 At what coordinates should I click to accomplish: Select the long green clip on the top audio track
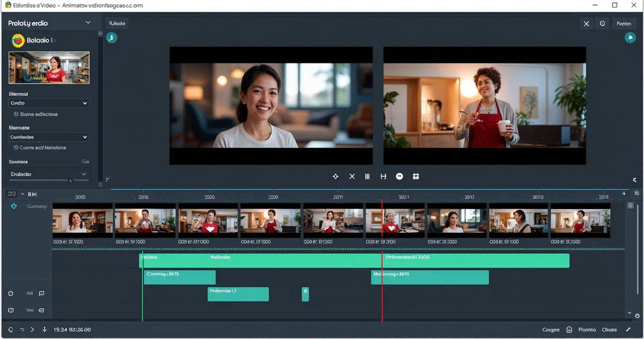(x=354, y=261)
